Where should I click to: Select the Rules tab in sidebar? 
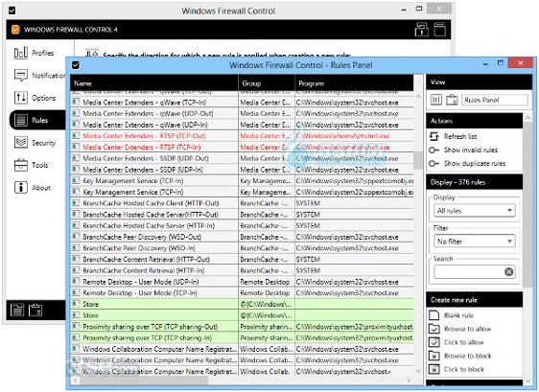point(37,120)
